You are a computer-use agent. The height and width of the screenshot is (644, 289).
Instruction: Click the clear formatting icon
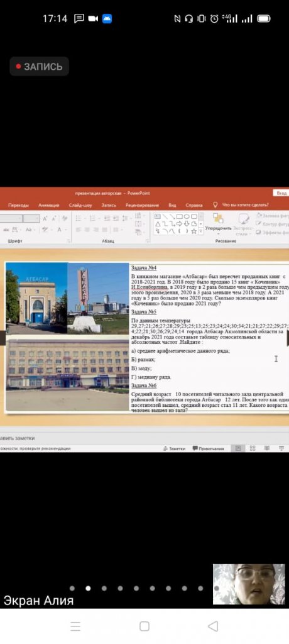[65, 219]
